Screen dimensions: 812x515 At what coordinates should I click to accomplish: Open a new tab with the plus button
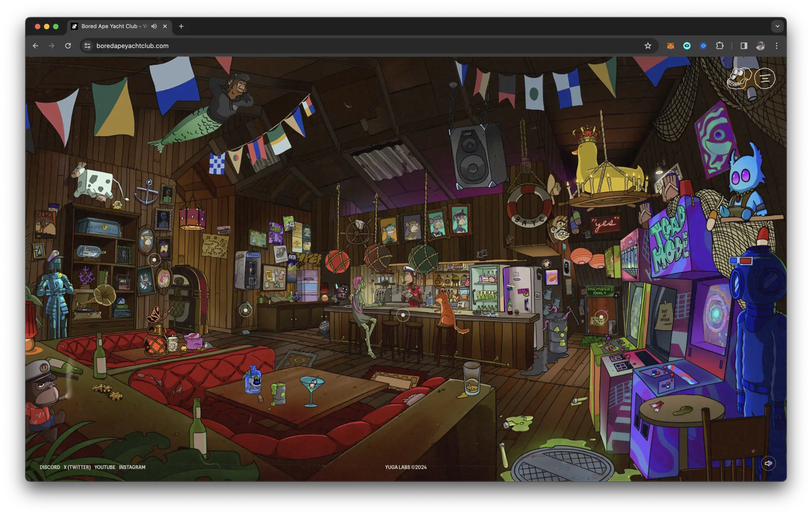pyautogui.click(x=181, y=26)
